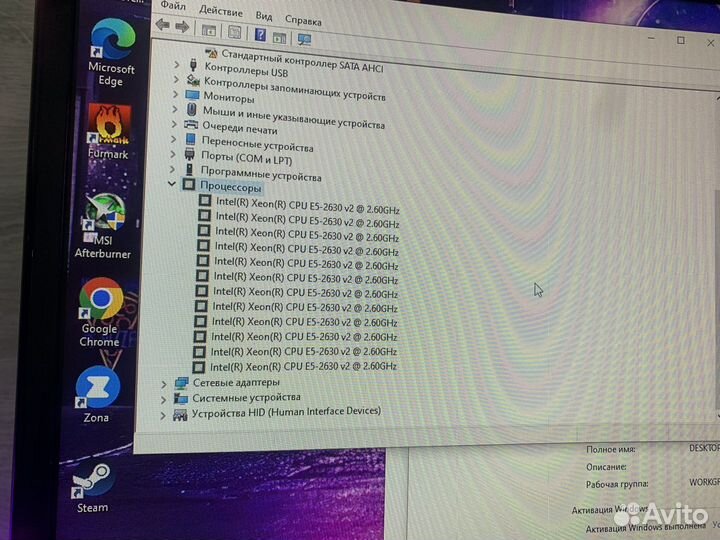720x540 pixels.
Task: Click the Back arrow in Device Manager toolbar
Action: pos(162,24)
